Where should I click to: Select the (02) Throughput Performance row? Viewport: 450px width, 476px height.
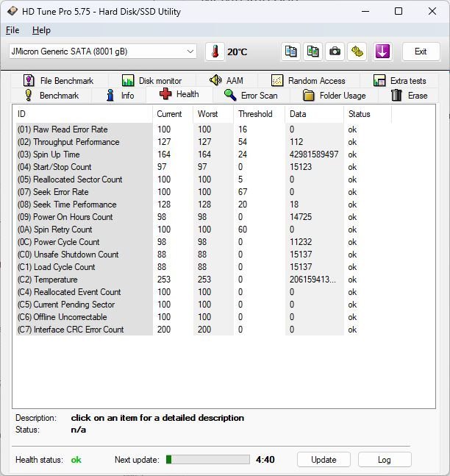coord(203,142)
